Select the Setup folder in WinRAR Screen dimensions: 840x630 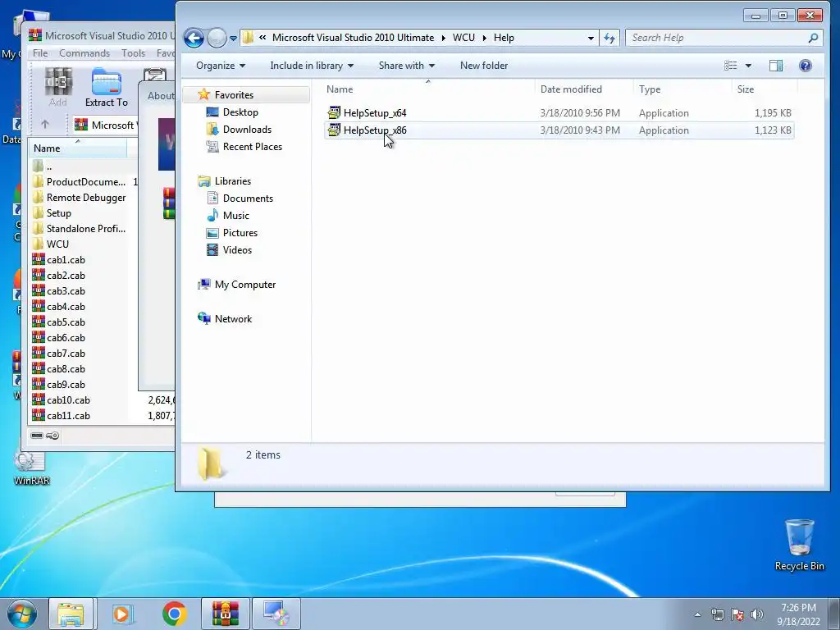(x=52, y=213)
